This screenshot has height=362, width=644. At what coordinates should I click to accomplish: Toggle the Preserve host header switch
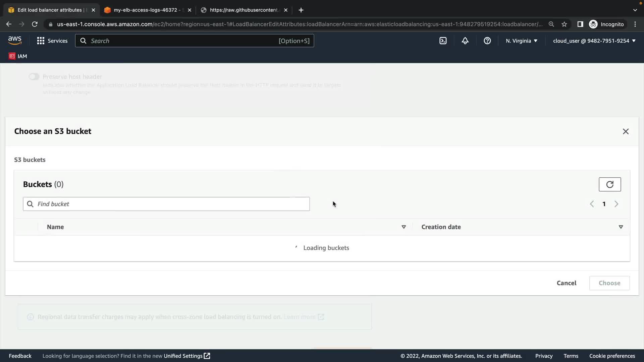34,77
